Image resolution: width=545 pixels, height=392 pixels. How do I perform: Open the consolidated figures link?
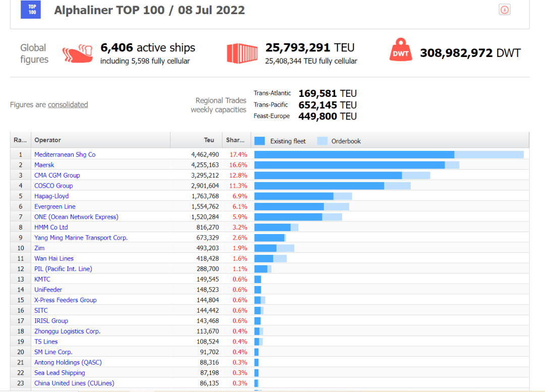[x=68, y=105]
